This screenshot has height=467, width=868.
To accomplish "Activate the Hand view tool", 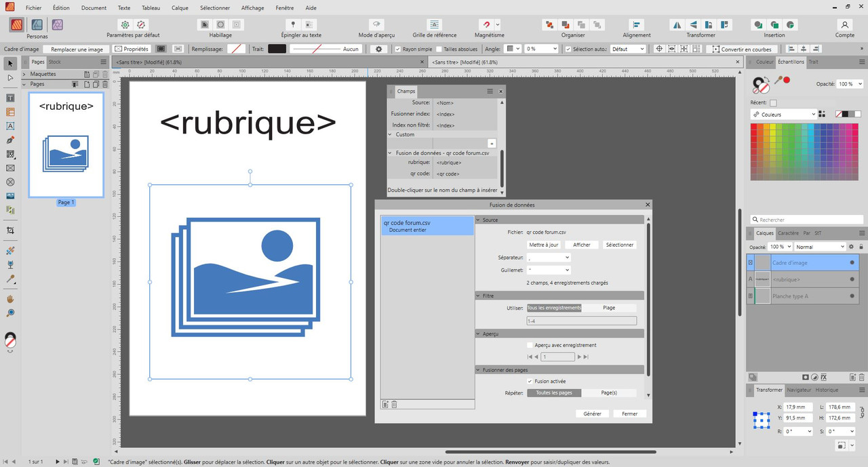I will (x=10, y=299).
